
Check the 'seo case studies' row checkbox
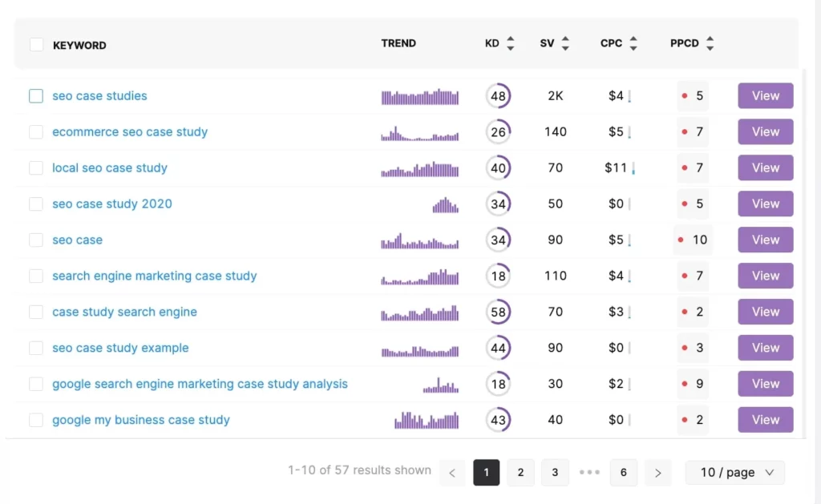pos(36,96)
